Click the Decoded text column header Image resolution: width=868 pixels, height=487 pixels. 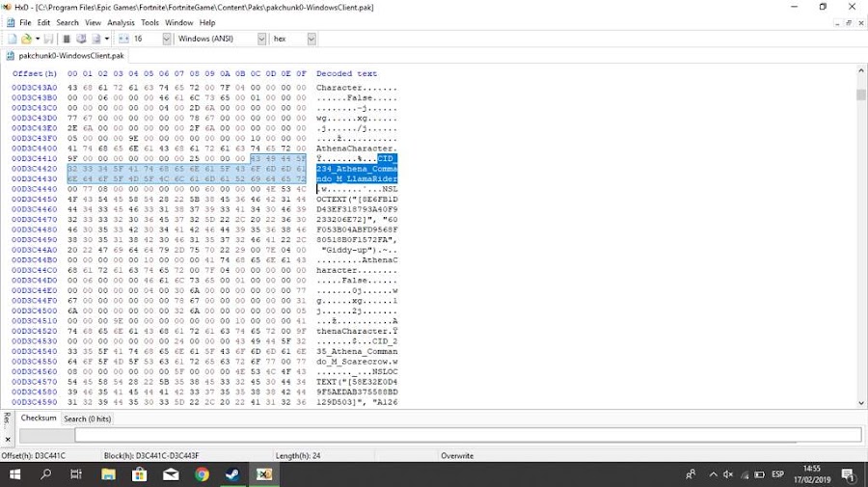tap(346, 73)
